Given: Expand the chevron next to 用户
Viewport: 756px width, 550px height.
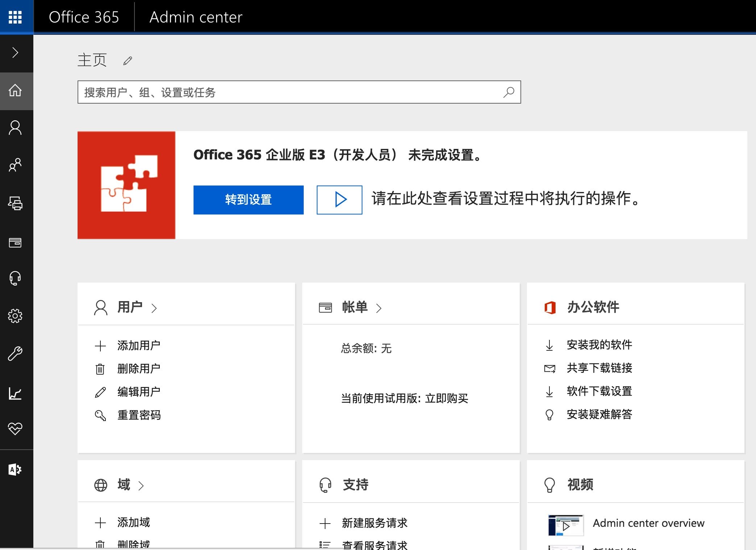Looking at the screenshot, I should [154, 308].
